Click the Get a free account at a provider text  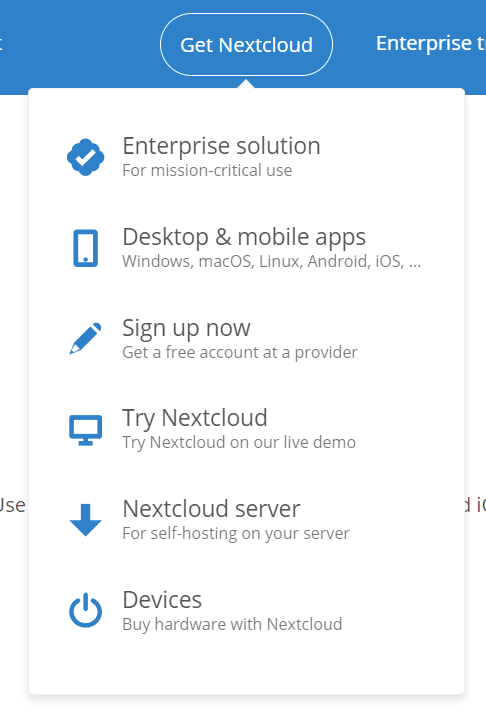[x=240, y=352]
